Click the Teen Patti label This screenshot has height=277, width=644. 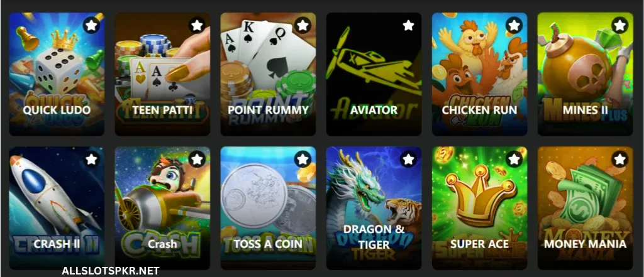[163, 111]
